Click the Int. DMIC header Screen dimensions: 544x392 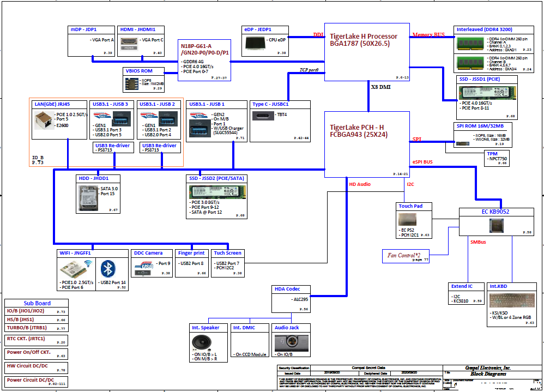click(250, 328)
